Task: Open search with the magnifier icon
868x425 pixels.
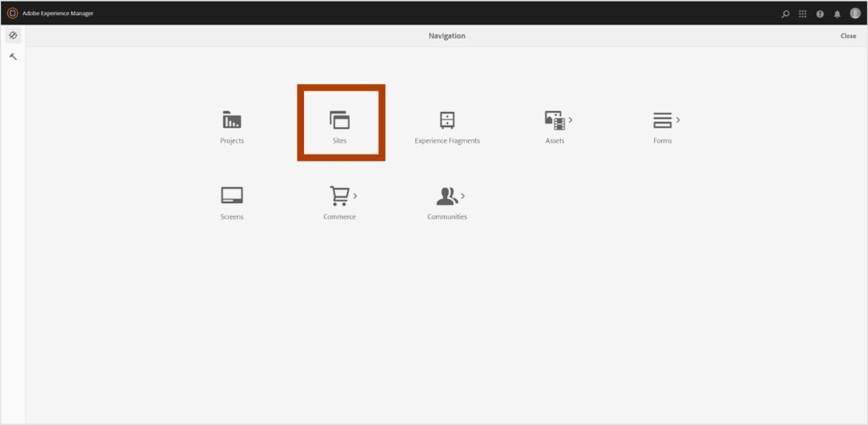Action: tap(786, 14)
